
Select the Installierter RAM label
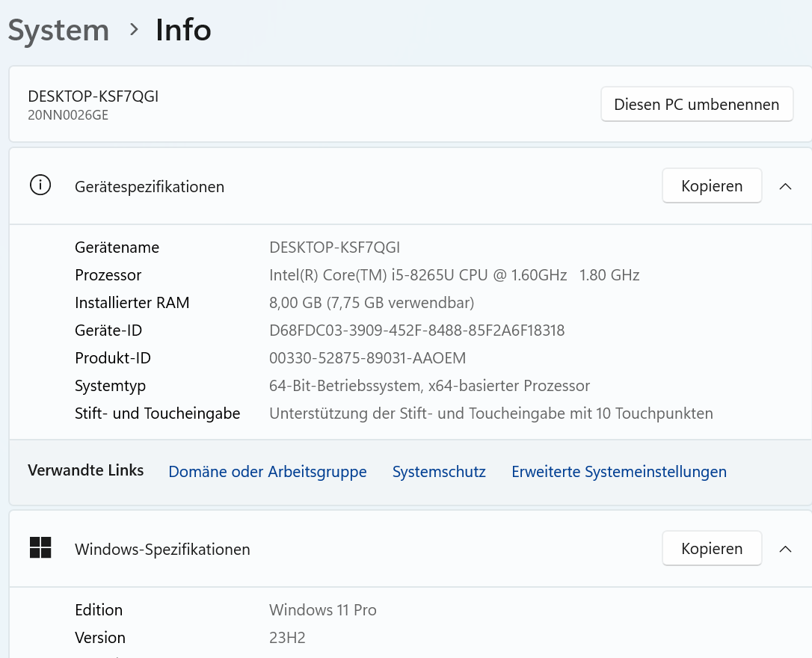132,303
